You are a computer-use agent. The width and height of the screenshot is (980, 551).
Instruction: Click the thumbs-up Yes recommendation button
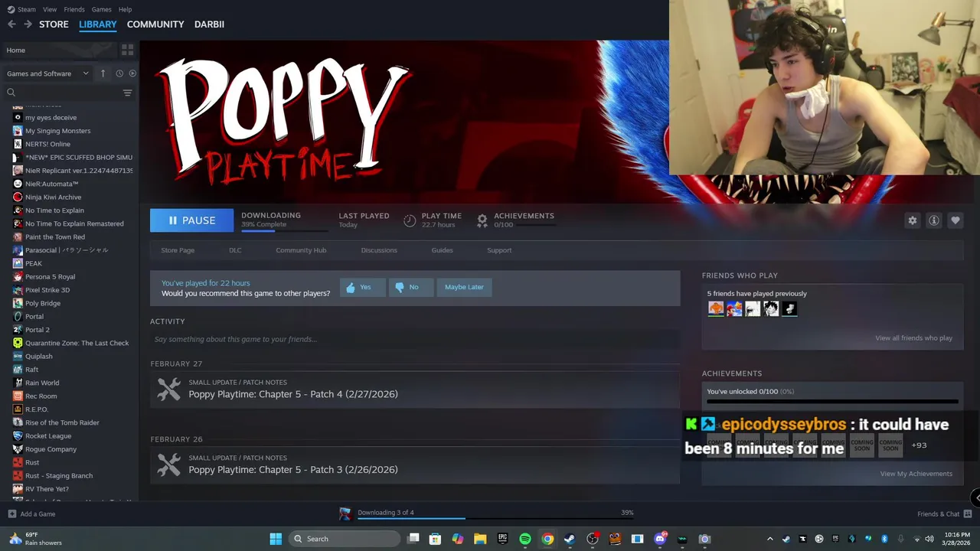(362, 287)
